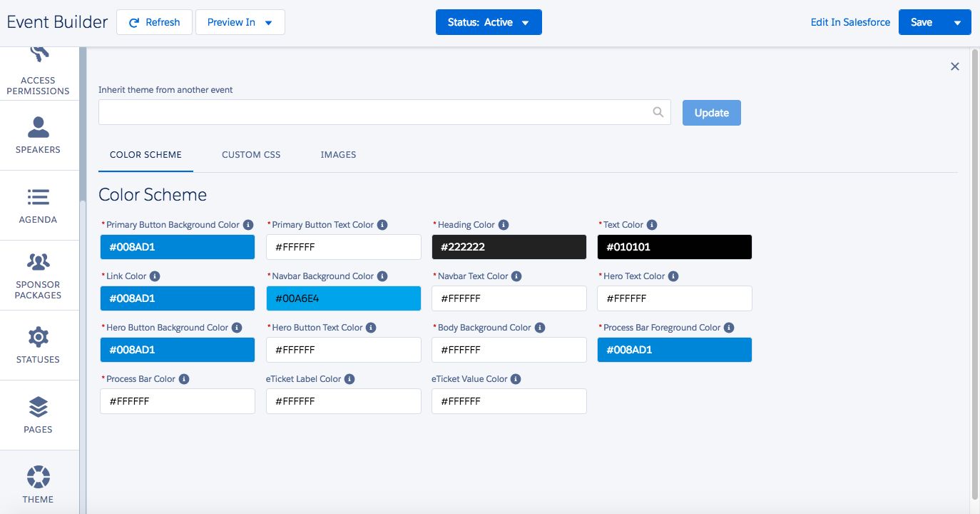Viewport: 980px width, 514px height.
Task: Open the Pages layers icon
Action: pos(38,407)
